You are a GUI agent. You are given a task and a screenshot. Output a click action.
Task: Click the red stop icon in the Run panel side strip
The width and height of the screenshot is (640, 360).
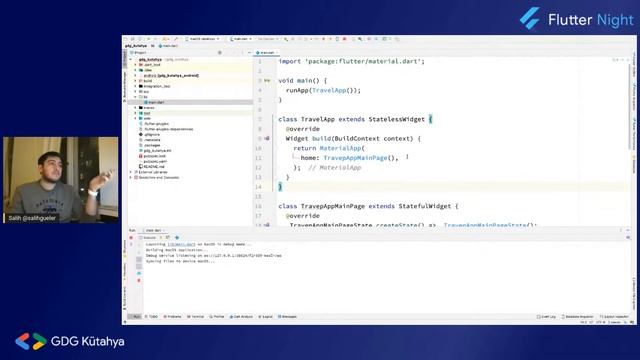[139, 280]
